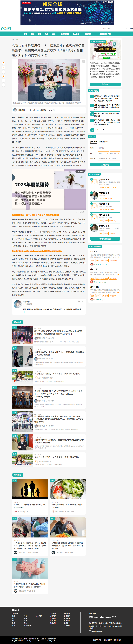Screen dimensions: 133x644
Task: Click the 宜蘭縣 tag under 林逸民 醫生
Action: point(105,198)
